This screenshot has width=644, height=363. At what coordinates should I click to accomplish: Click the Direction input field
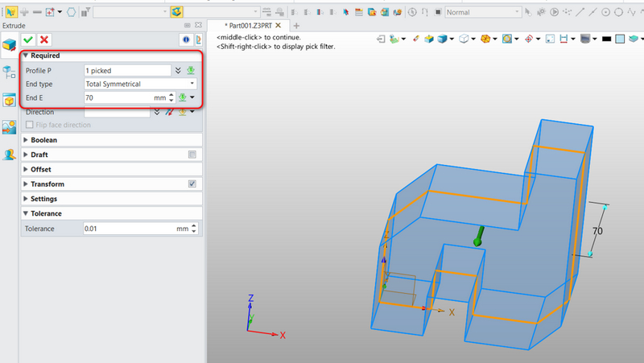coord(117,112)
